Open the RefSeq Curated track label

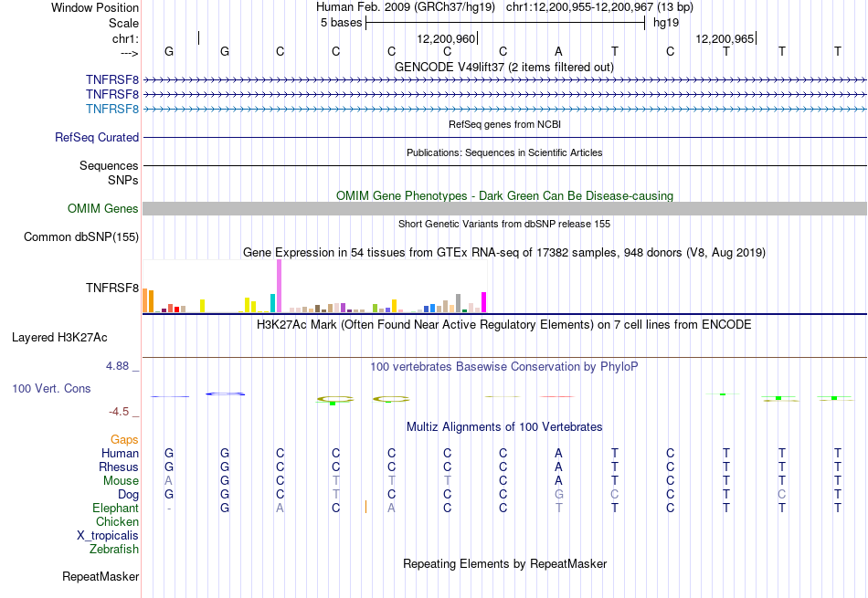point(96,137)
